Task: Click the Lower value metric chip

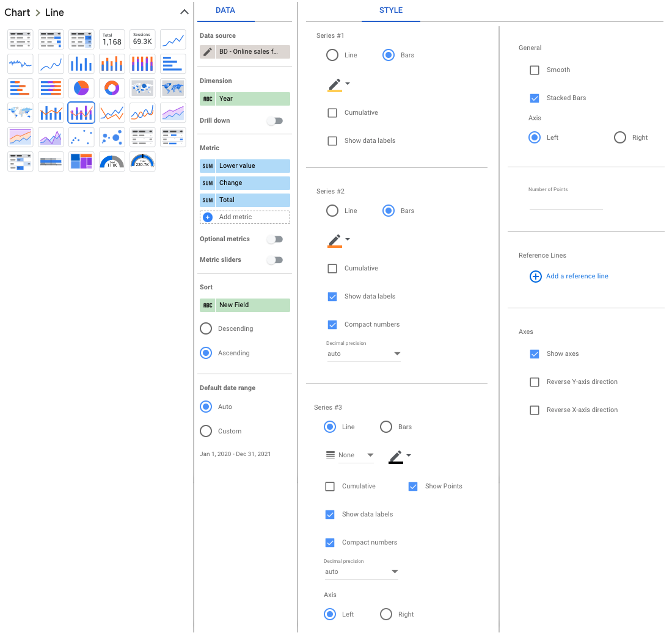Action: point(245,165)
